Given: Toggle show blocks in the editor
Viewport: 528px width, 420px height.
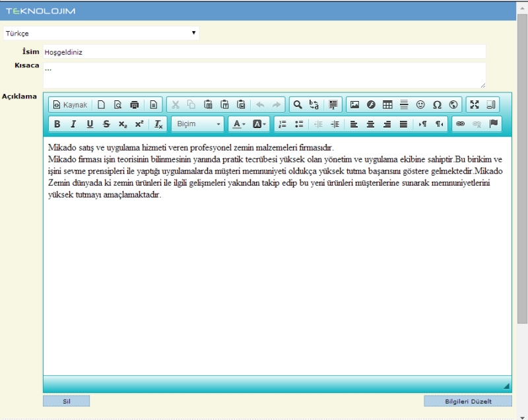Looking at the screenshot, I should tap(491, 105).
